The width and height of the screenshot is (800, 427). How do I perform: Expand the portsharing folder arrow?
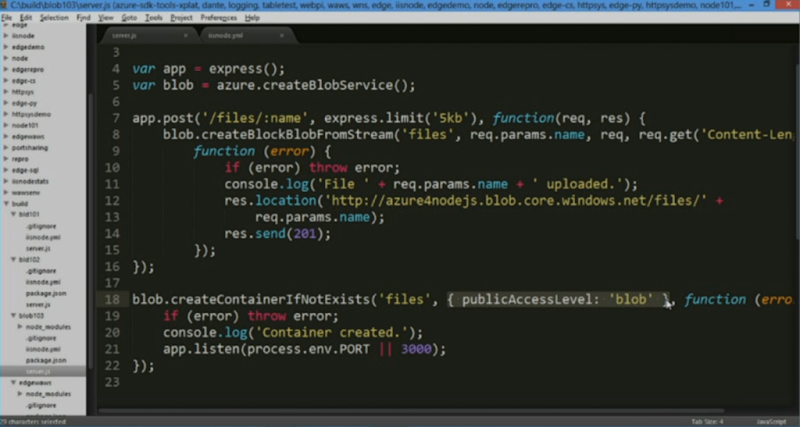tap(6, 147)
